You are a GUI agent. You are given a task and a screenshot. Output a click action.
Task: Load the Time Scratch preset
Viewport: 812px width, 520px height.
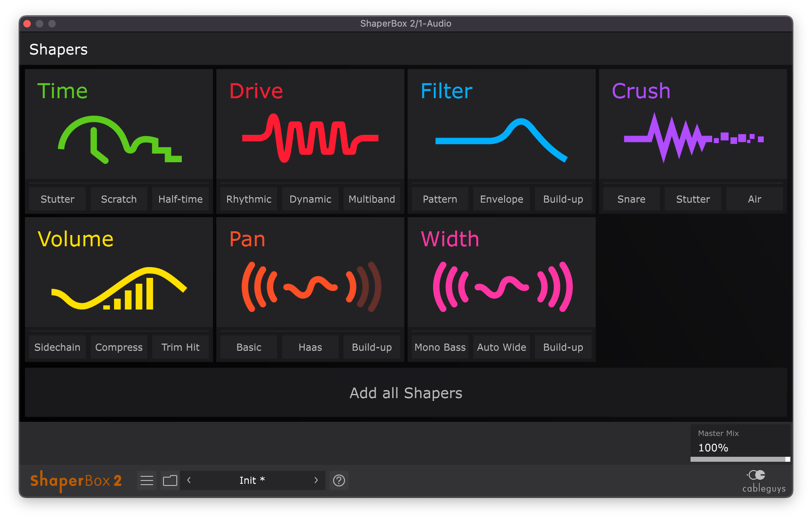coord(119,199)
